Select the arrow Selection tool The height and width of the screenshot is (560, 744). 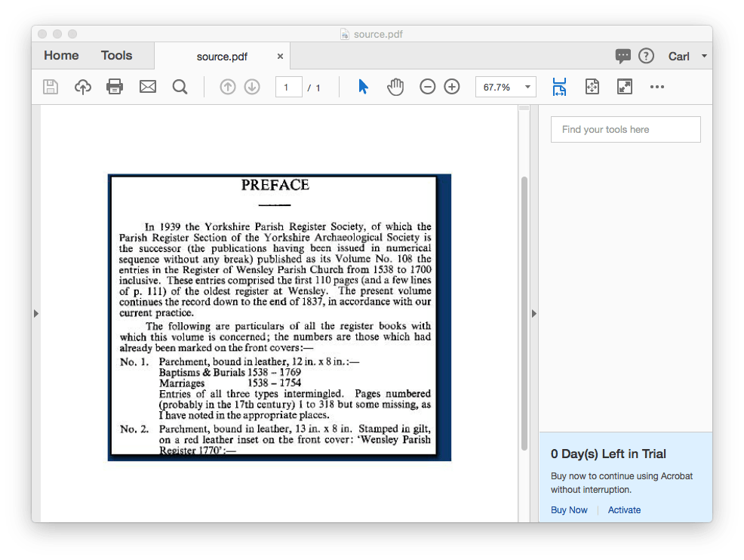[363, 86]
